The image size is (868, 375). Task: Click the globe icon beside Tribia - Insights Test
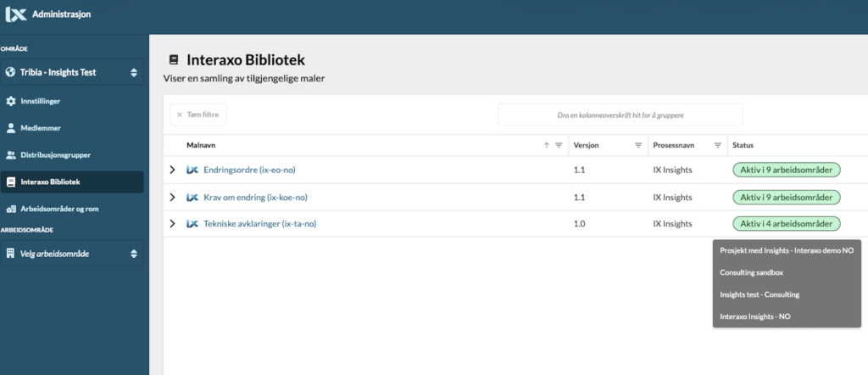click(x=10, y=73)
